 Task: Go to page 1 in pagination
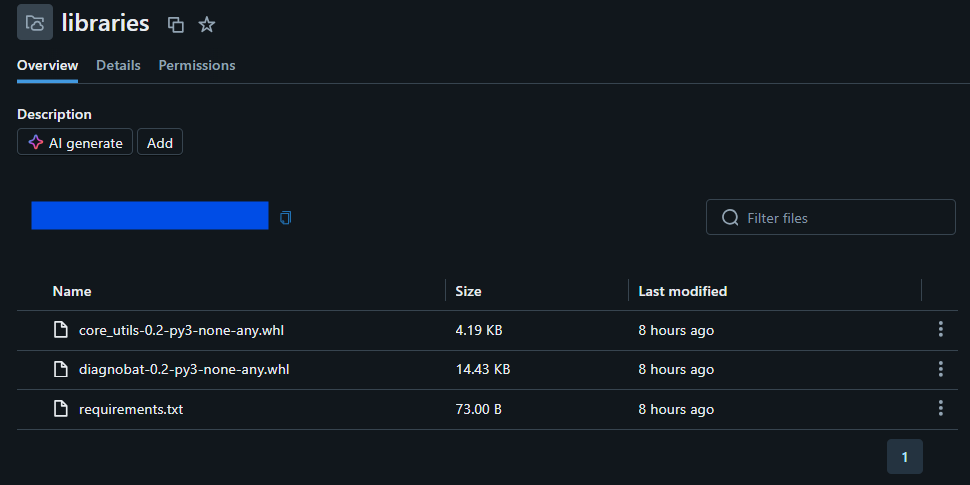coord(904,457)
